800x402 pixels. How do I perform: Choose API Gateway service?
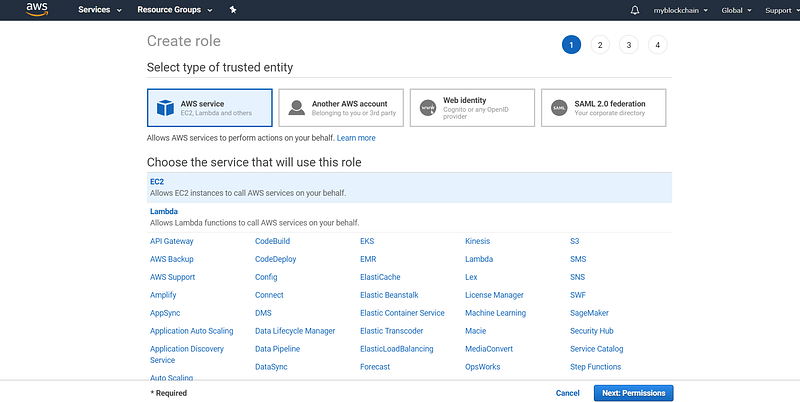(x=171, y=241)
